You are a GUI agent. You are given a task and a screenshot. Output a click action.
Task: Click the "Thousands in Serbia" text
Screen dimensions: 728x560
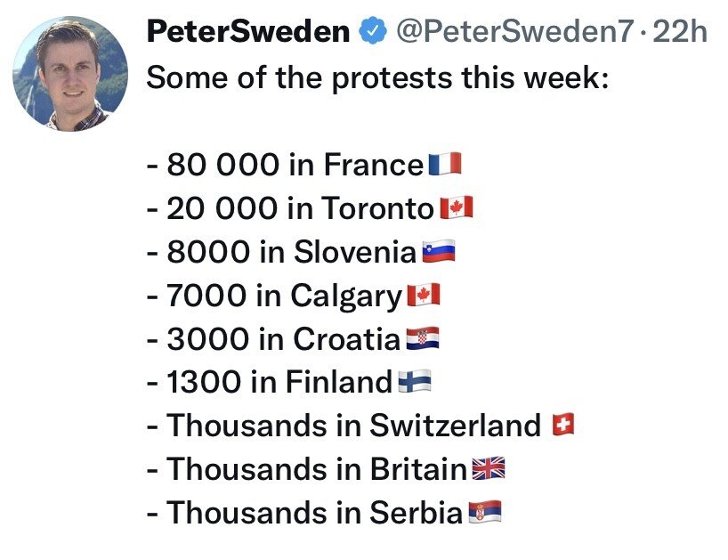point(304,513)
